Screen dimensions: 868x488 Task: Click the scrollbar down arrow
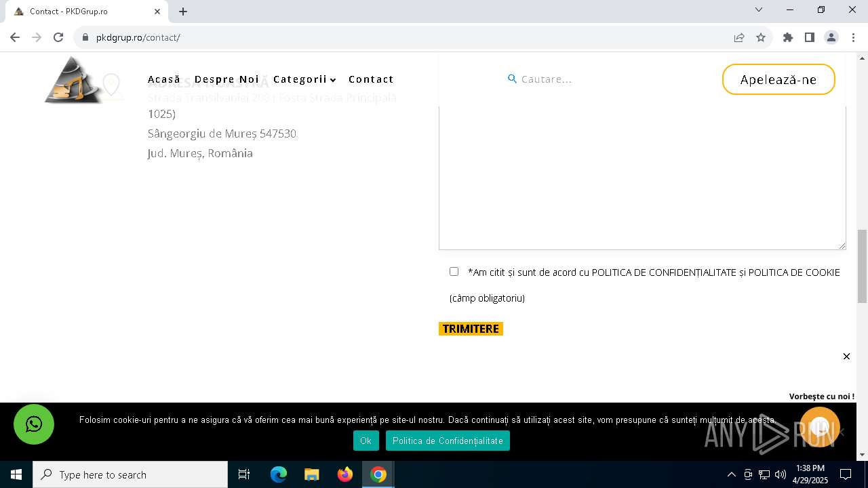[x=862, y=455]
